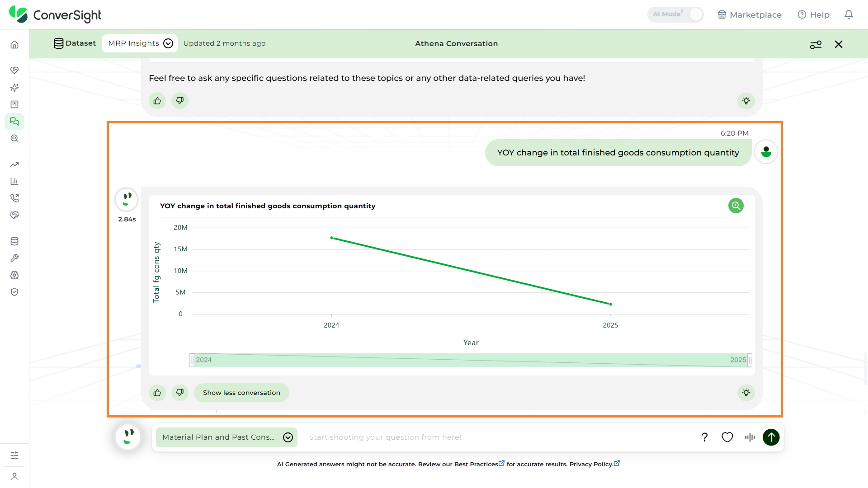This screenshot has width=868, height=488.
Task: Open the user profile icon in sidebar
Action: tap(14, 477)
